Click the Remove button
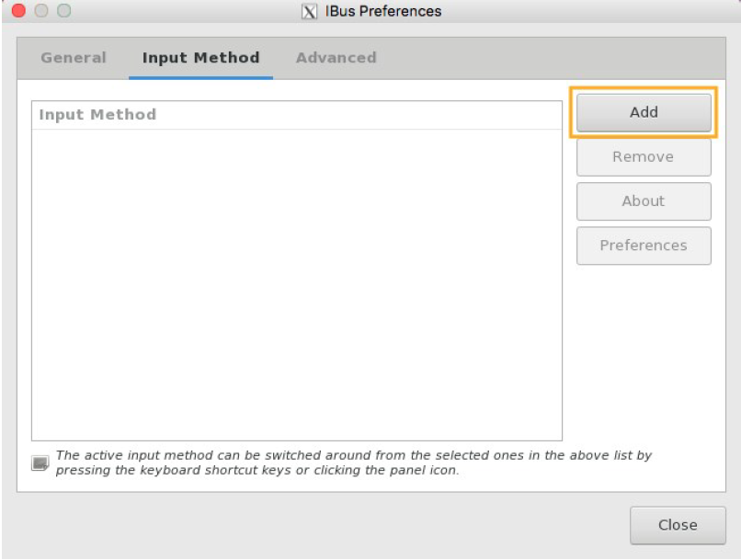 pyautogui.click(x=644, y=157)
